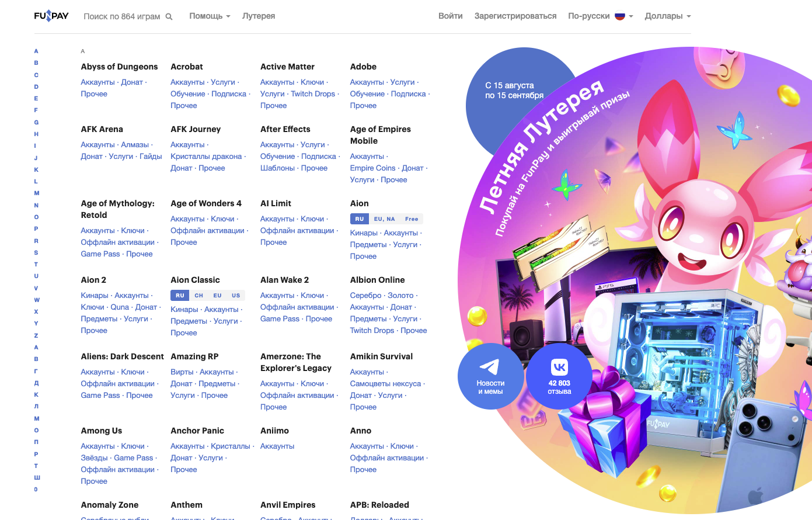Expand the Помощь dropdown menu
Screen dimensions: 812x520
(x=210, y=16)
